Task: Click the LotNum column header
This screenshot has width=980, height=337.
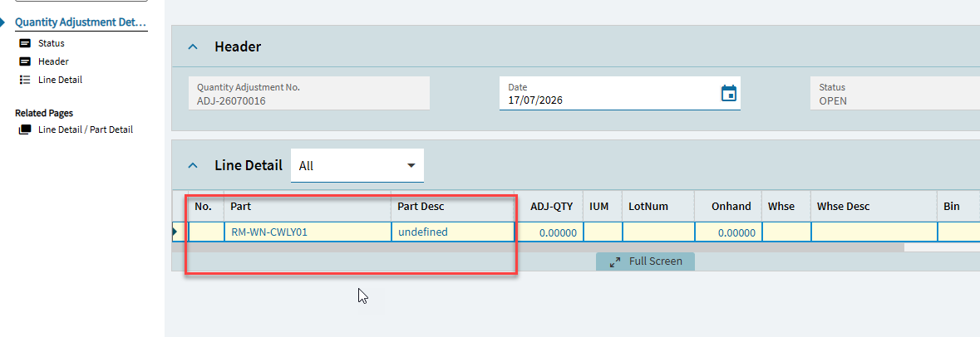Action: pyautogui.click(x=658, y=207)
